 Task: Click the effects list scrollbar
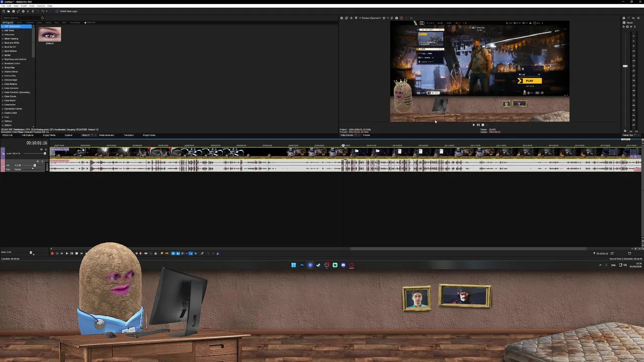[x=33, y=42]
